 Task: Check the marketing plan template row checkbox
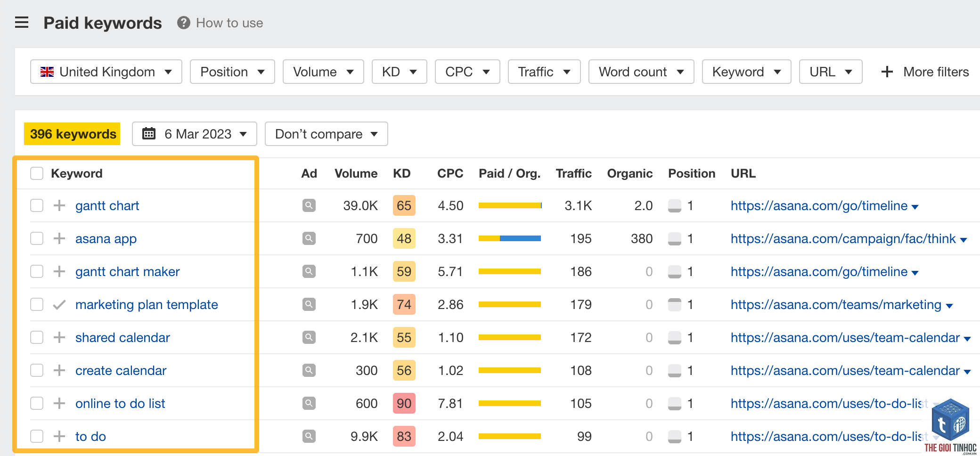click(x=37, y=304)
